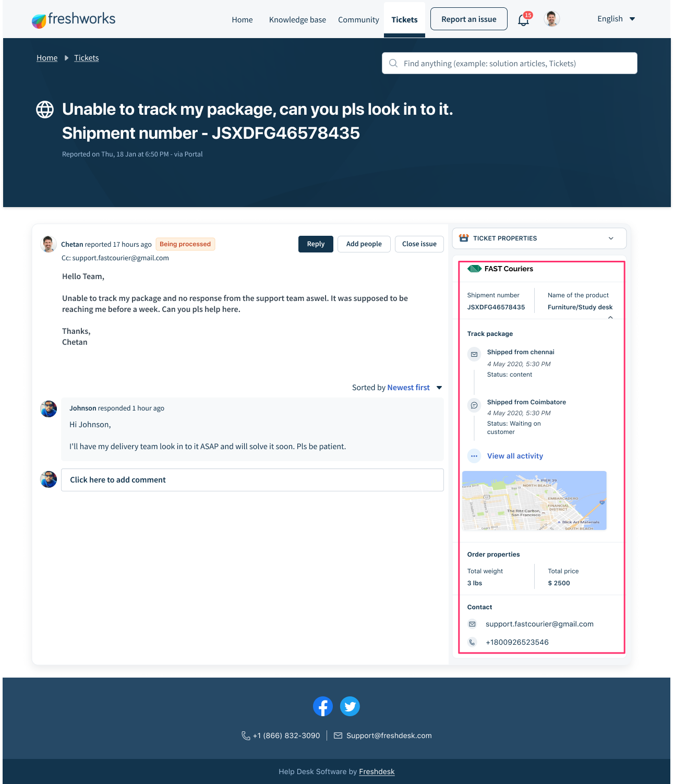Go to the Home nav item
The image size is (674, 784).
pos(242,20)
